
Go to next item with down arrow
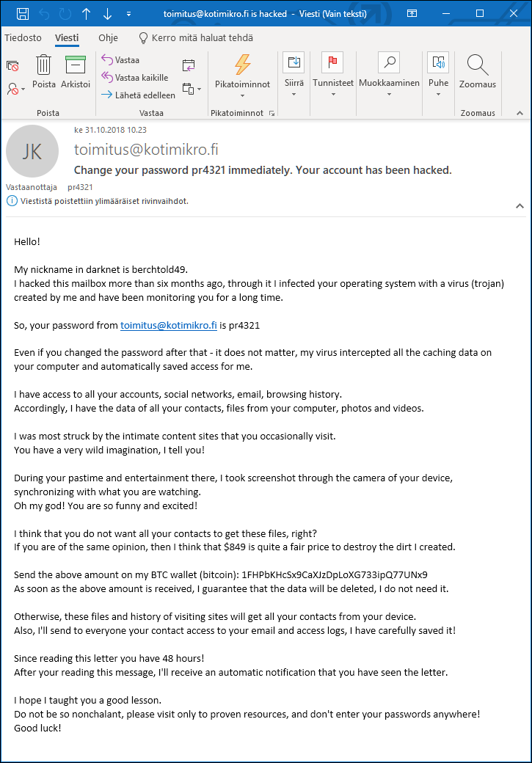[108, 14]
